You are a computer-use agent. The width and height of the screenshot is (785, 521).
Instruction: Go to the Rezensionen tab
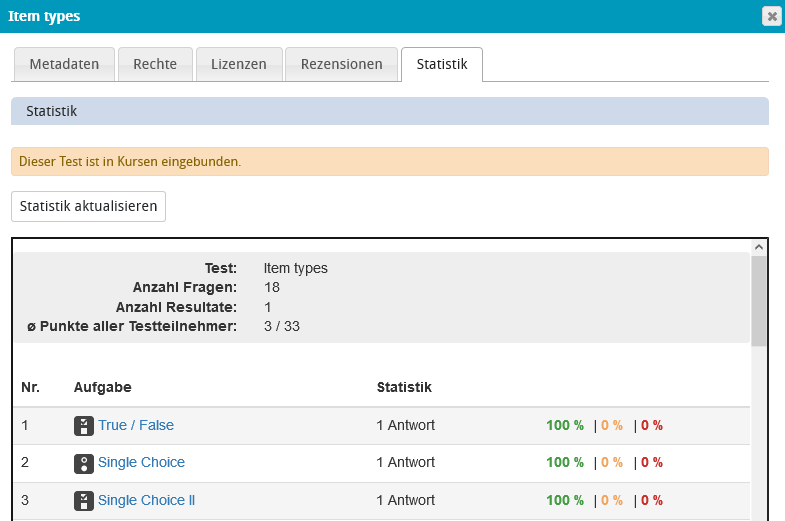click(342, 64)
